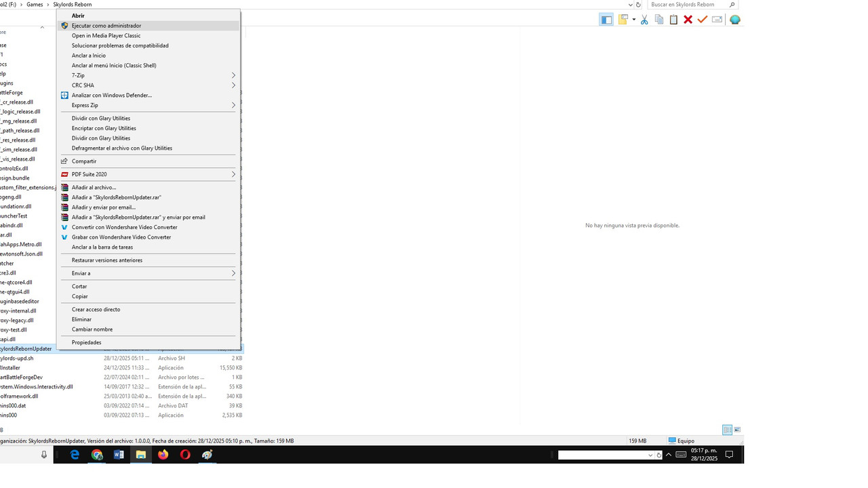Image resolution: width=868 pixels, height=488 pixels.
Task: Select 'Defragmentar el archivo con Glary Utilities'
Action: point(148,148)
